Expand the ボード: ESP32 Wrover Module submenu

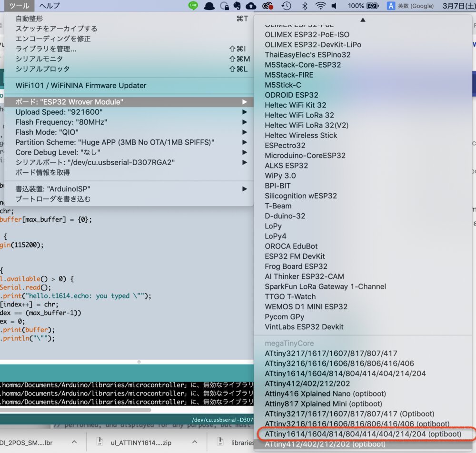pos(129,102)
